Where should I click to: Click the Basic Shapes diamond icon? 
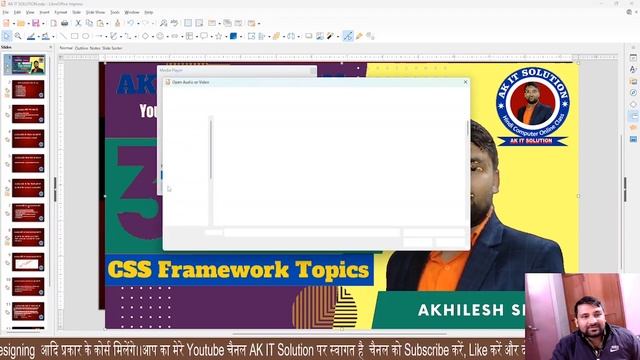coord(145,36)
